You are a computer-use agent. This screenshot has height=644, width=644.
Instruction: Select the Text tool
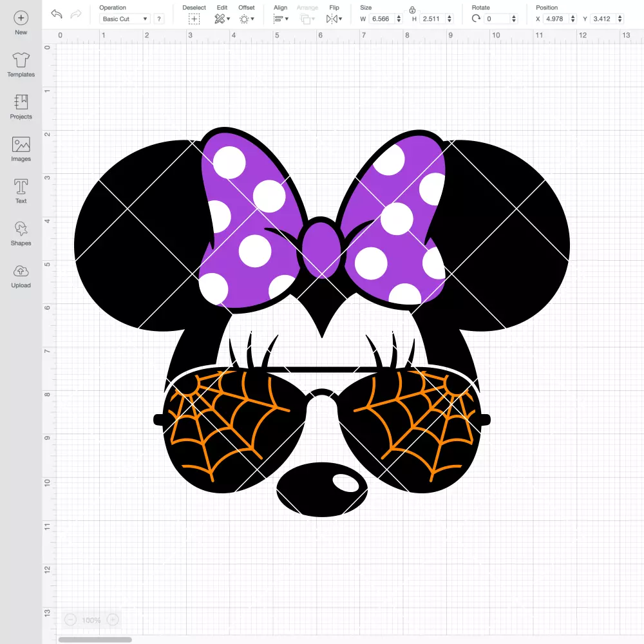pyautogui.click(x=21, y=191)
